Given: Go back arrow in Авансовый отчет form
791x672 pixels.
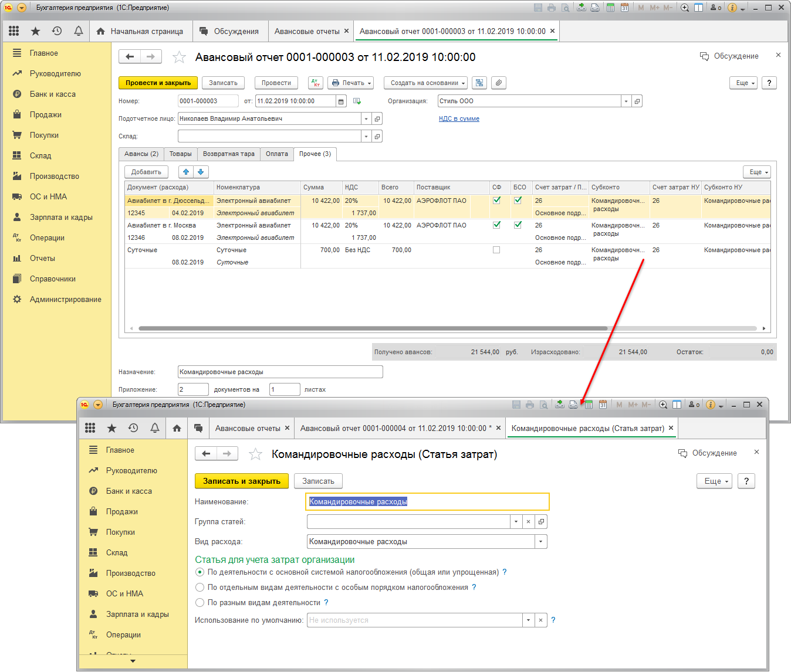Looking at the screenshot, I should point(130,57).
